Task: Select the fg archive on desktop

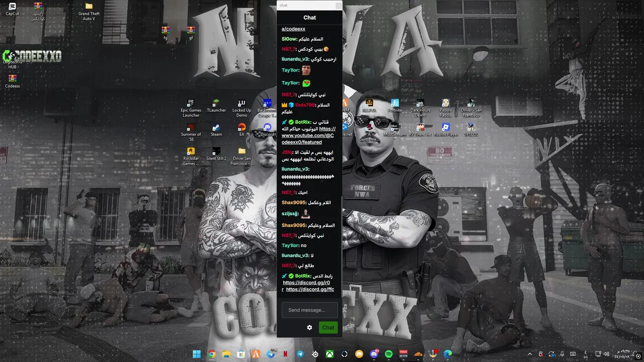Action: (166, 33)
